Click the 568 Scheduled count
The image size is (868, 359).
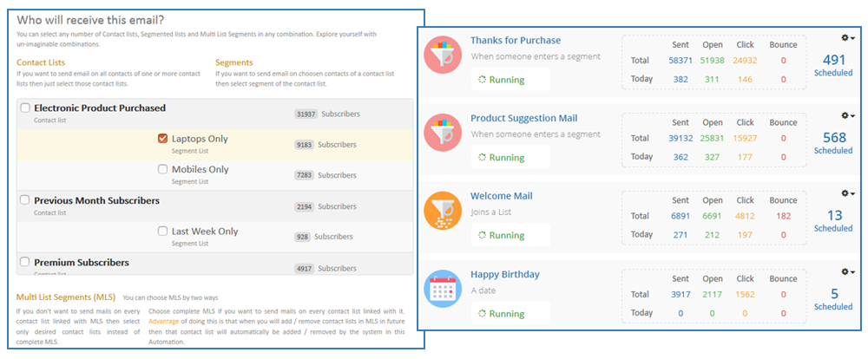833,143
